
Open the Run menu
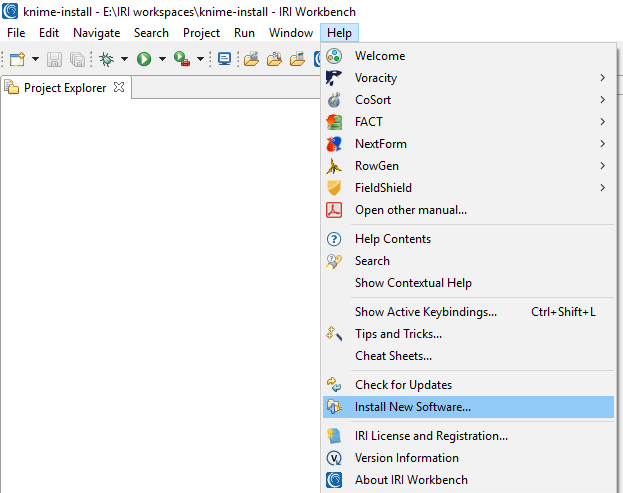pyautogui.click(x=244, y=33)
